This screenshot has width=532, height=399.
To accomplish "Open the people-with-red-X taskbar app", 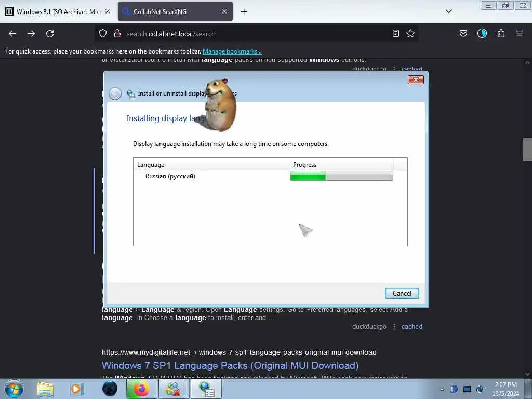I will pos(174,389).
